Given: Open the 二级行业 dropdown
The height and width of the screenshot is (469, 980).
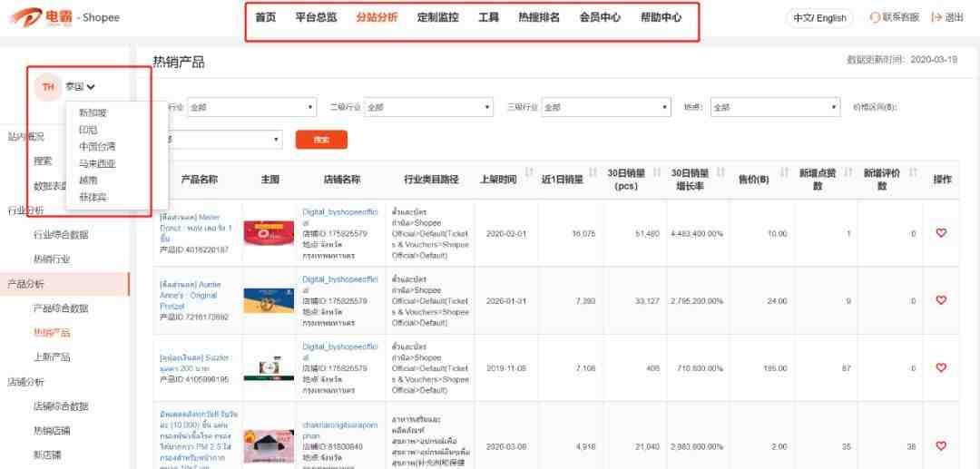Looking at the screenshot, I should 431,108.
